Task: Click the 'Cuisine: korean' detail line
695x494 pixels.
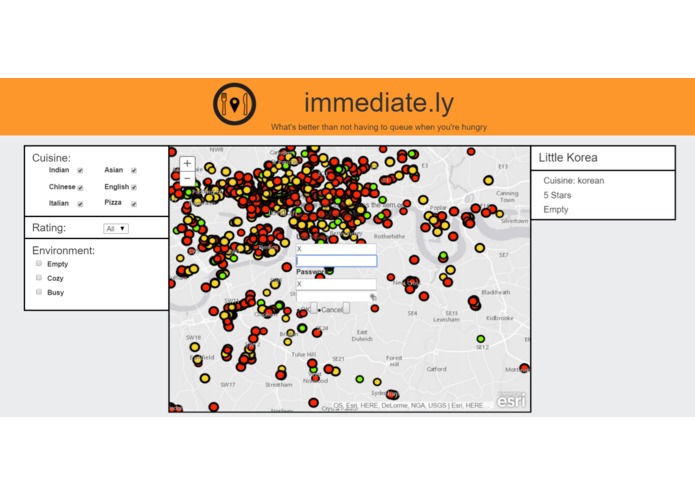Action: pyautogui.click(x=574, y=181)
